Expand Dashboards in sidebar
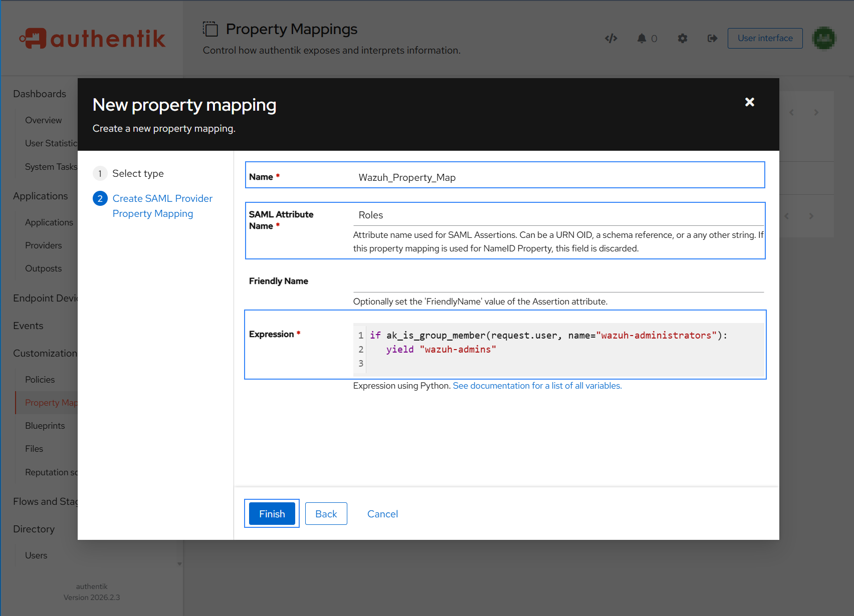Viewport: 854px width, 616px height. pos(40,94)
